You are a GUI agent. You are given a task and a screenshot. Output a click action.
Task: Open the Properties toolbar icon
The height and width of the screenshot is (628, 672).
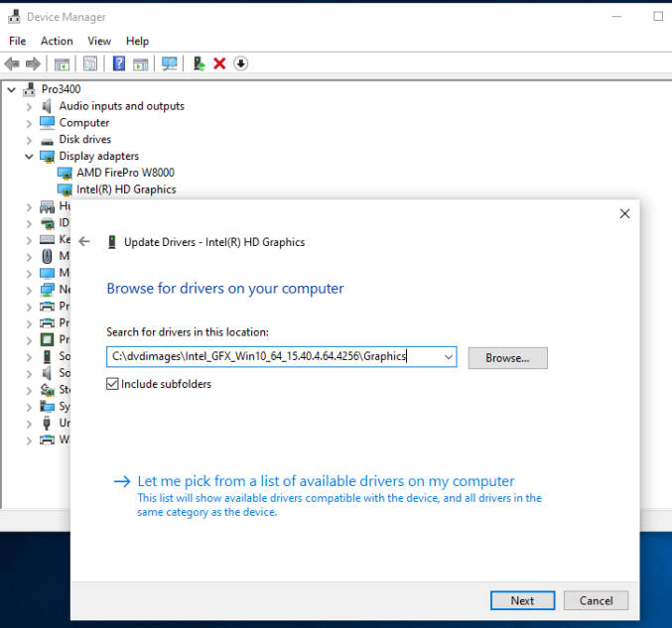[x=90, y=64]
